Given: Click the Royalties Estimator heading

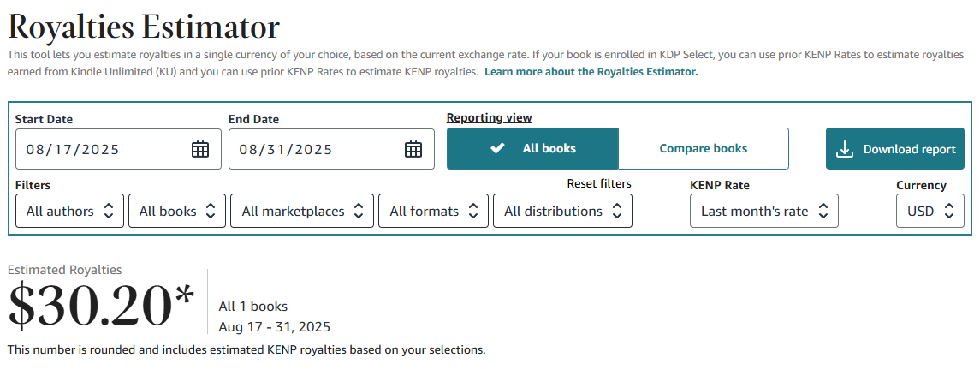Looking at the screenshot, I should [144, 27].
